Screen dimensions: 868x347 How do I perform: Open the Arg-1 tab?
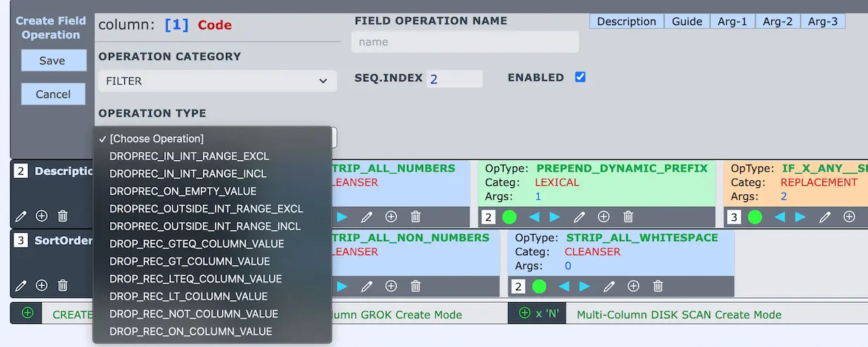733,21
